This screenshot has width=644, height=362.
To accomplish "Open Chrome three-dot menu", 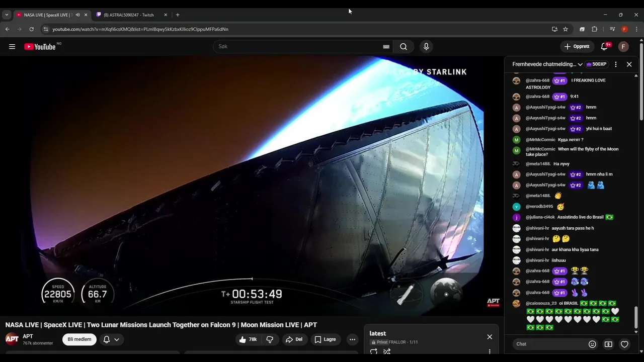I will (x=637, y=29).
